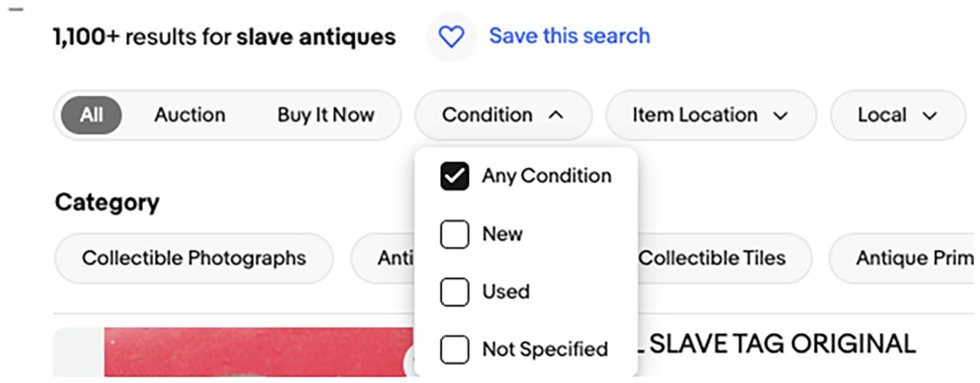This screenshot has height=383, width=980.
Task: Expand the Local filter dropdown
Action: click(898, 115)
